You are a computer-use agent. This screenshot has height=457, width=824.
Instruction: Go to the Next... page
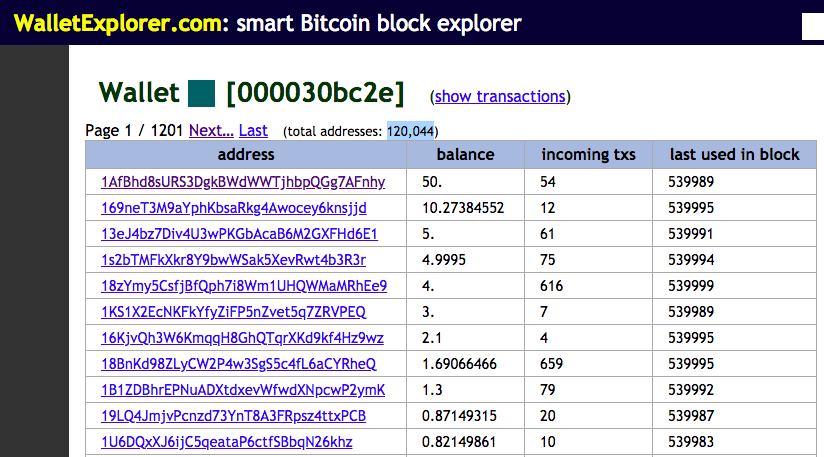(x=211, y=130)
